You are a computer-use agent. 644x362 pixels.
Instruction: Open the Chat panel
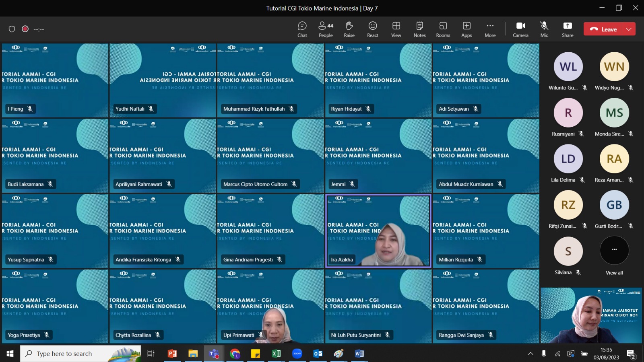coord(302,29)
